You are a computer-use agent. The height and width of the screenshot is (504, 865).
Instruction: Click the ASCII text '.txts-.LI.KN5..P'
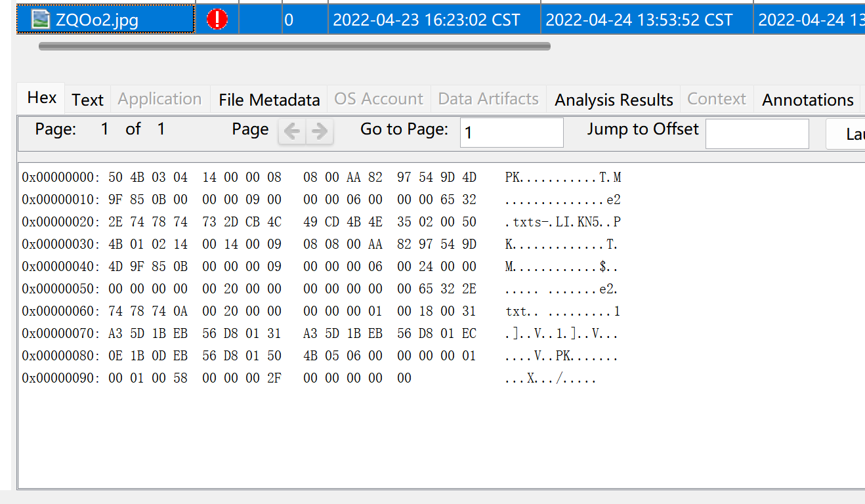point(563,222)
